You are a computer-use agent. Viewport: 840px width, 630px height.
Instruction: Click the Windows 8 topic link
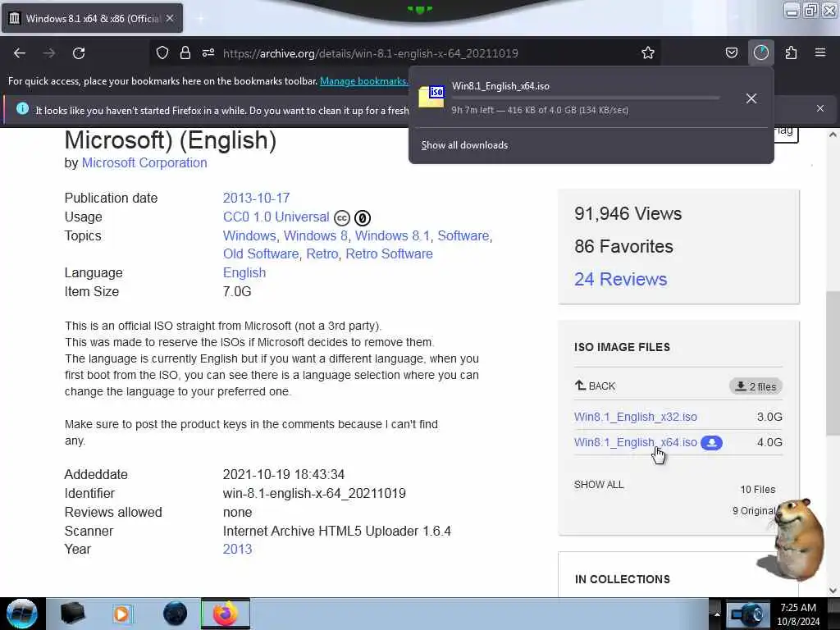[315, 235]
